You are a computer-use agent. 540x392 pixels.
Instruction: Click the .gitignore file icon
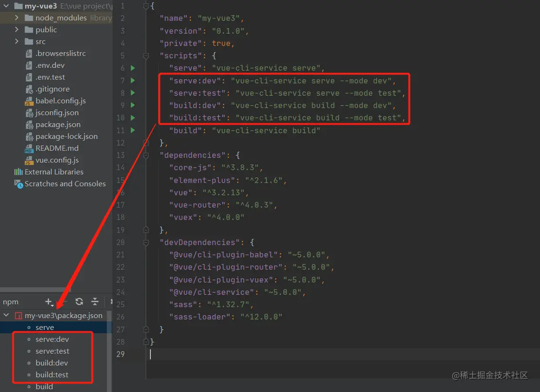[29, 89]
